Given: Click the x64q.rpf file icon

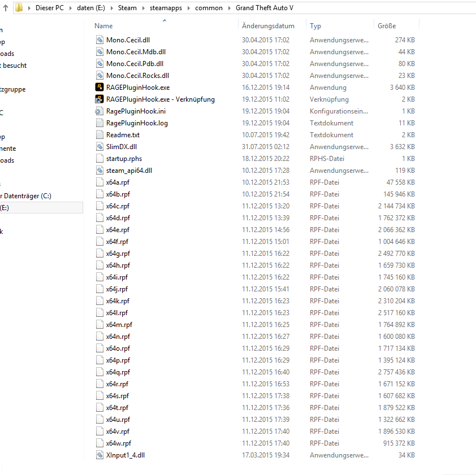Looking at the screenshot, I should (x=99, y=372).
